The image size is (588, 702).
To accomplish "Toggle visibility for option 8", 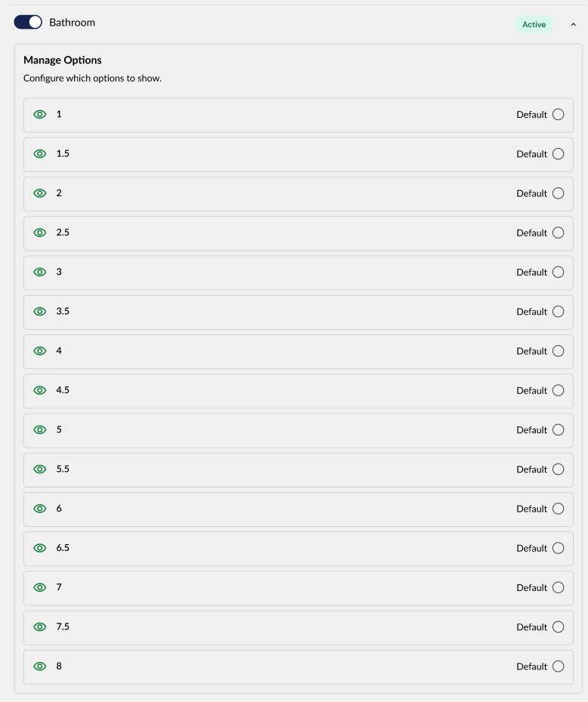I will coord(40,667).
